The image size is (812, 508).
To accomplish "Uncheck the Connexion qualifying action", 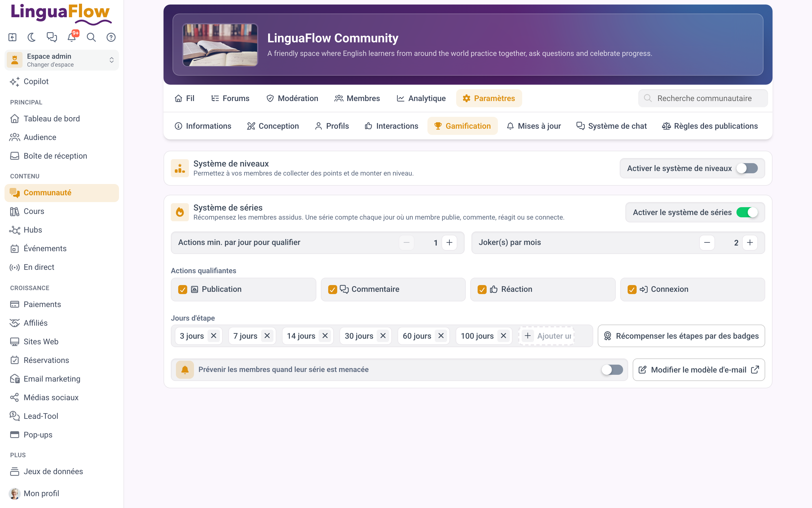I will (x=632, y=289).
